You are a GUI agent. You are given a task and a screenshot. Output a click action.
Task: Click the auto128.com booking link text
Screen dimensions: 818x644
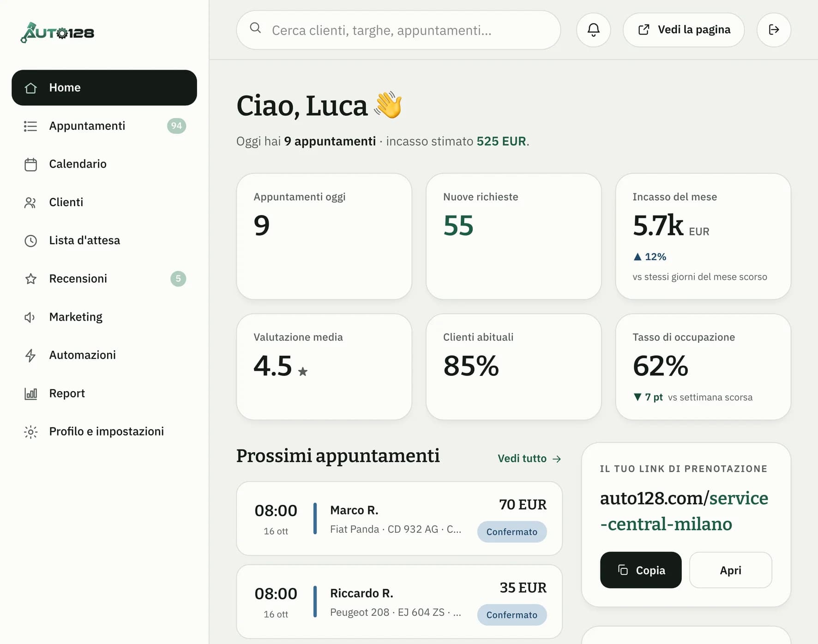[684, 511]
